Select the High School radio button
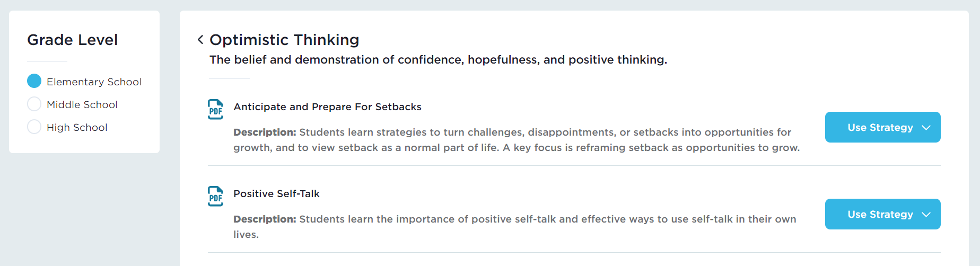This screenshot has width=980, height=266. pos(34,127)
